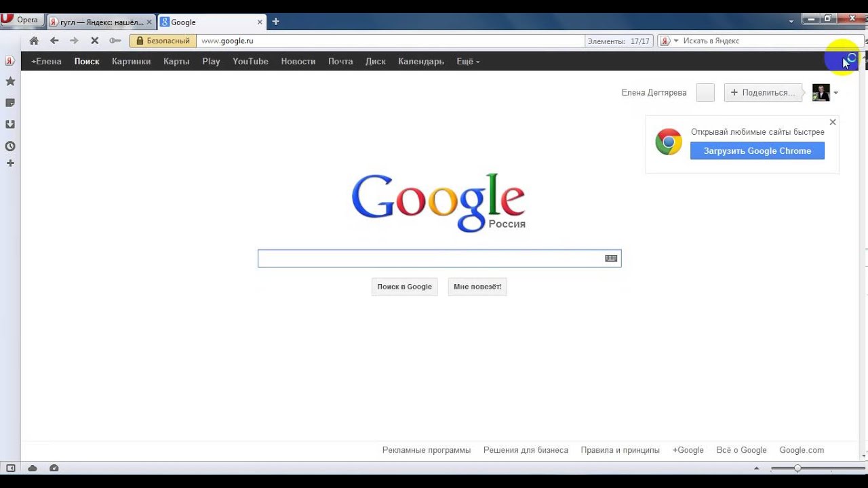
Task: Stop page loading with X icon
Action: click(x=94, y=41)
